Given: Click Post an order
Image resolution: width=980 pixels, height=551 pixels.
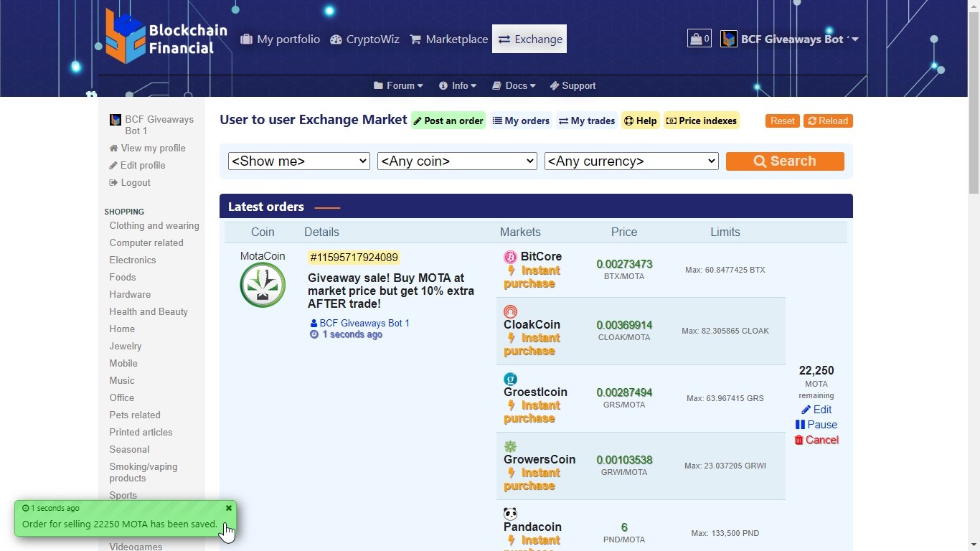Looking at the screenshot, I should [448, 121].
